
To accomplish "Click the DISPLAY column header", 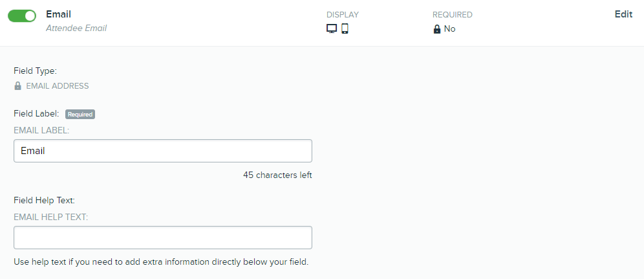I will tap(343, 15).
